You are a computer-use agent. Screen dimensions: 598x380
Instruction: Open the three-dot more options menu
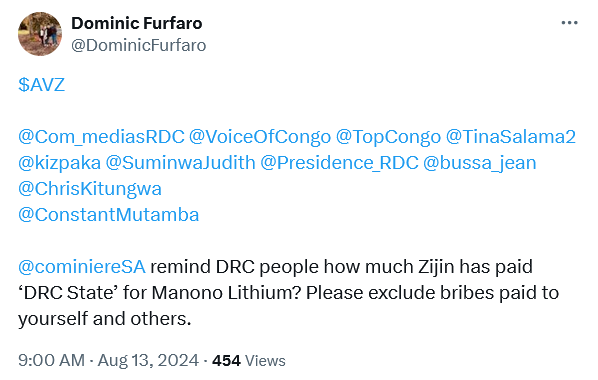click(x=569, y=23)
